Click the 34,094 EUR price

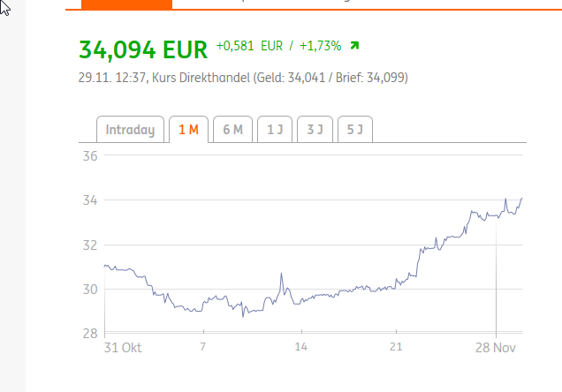pos(142,49)
